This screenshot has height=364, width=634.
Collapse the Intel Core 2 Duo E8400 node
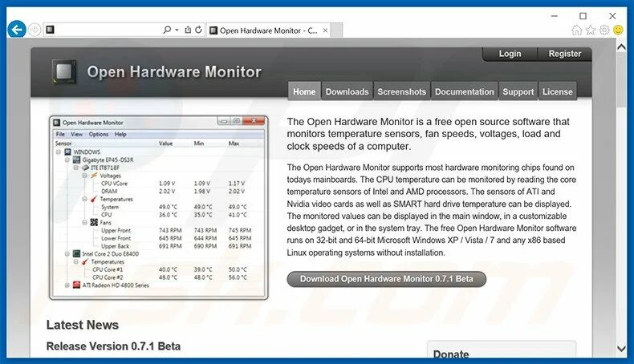pyautogui.click(x=67, y=254)
